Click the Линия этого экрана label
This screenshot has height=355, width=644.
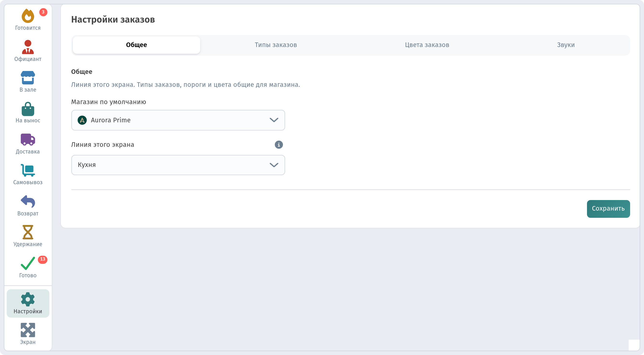103,145
